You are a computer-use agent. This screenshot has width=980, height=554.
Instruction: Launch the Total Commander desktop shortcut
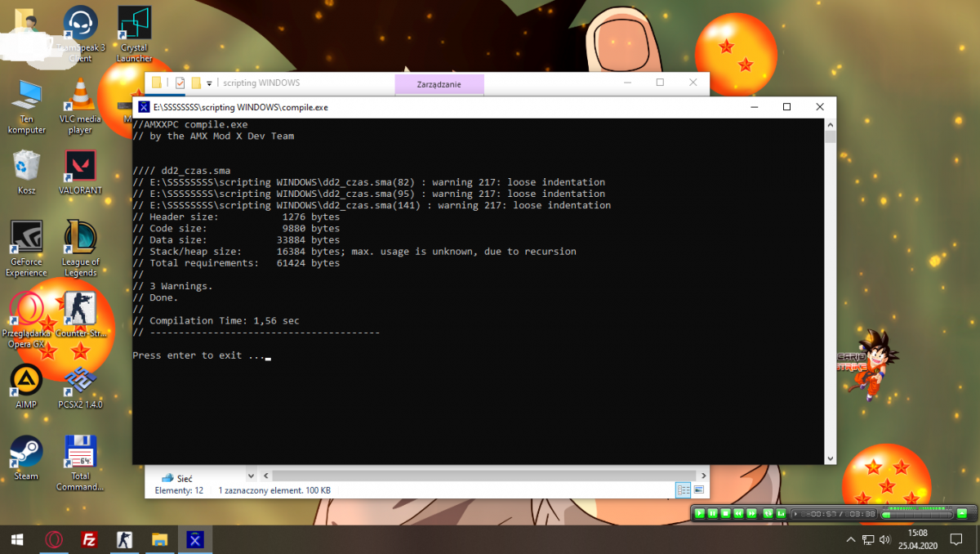coord(80,463)
